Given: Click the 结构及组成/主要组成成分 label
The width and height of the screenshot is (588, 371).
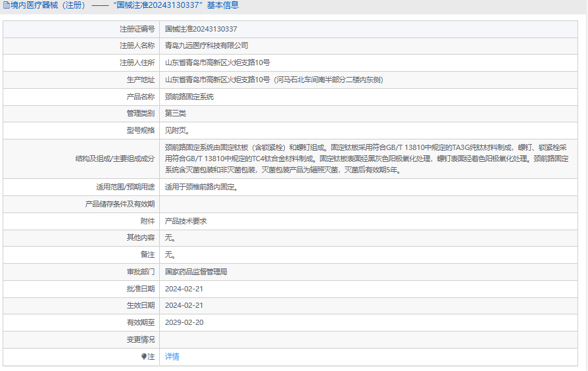Looking at the screenshot, I should click(115, 159).
